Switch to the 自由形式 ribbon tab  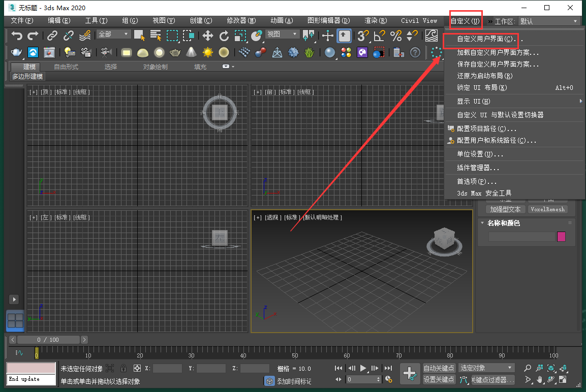click(x=66, y=67)
